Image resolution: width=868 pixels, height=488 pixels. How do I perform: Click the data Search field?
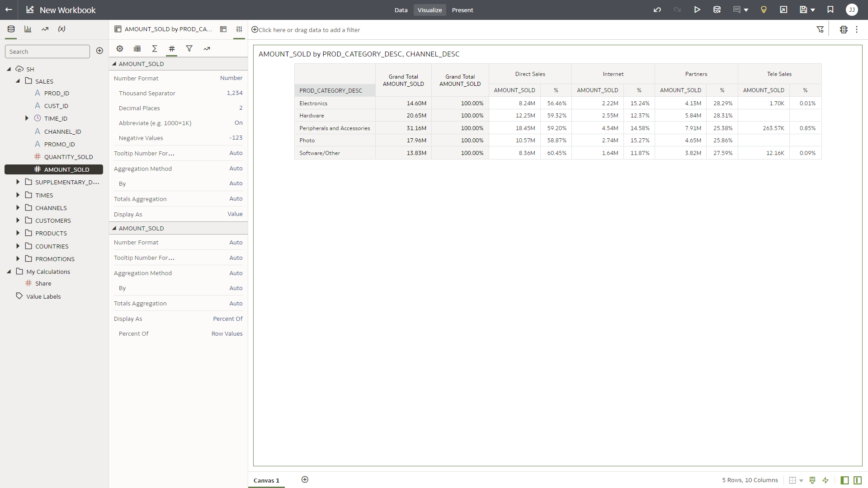pyautogui.click(x=47, y=52)
